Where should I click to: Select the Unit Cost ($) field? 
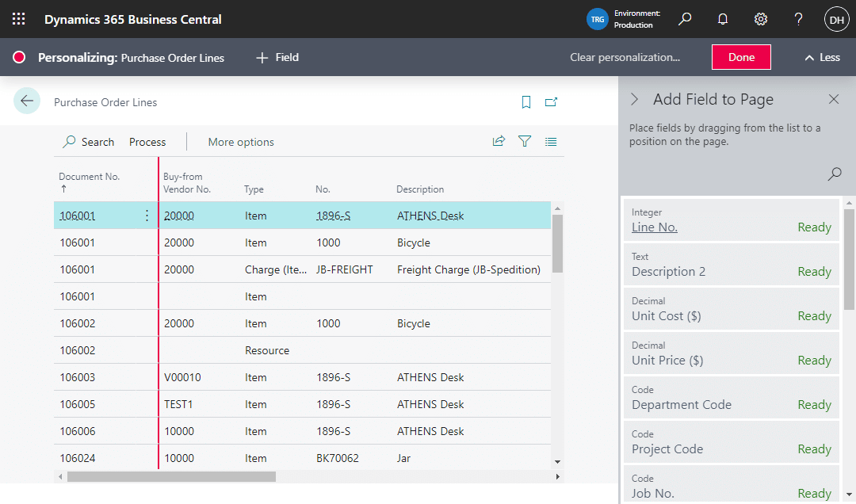[x=731, y=308]
